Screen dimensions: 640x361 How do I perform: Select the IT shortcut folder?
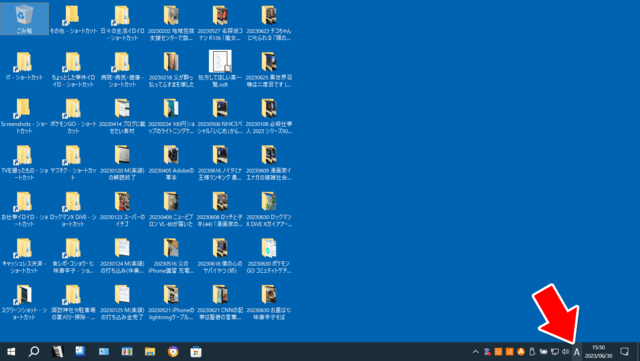coord(24,65)
